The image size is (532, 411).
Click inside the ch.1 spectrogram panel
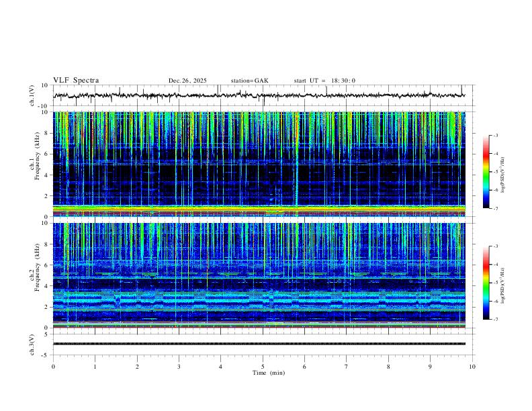(259, 164)
